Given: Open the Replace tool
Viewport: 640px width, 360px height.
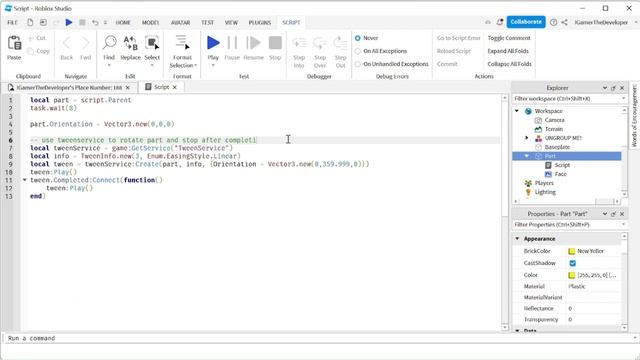Looking at the screenshot, I should tap(130, 42).
